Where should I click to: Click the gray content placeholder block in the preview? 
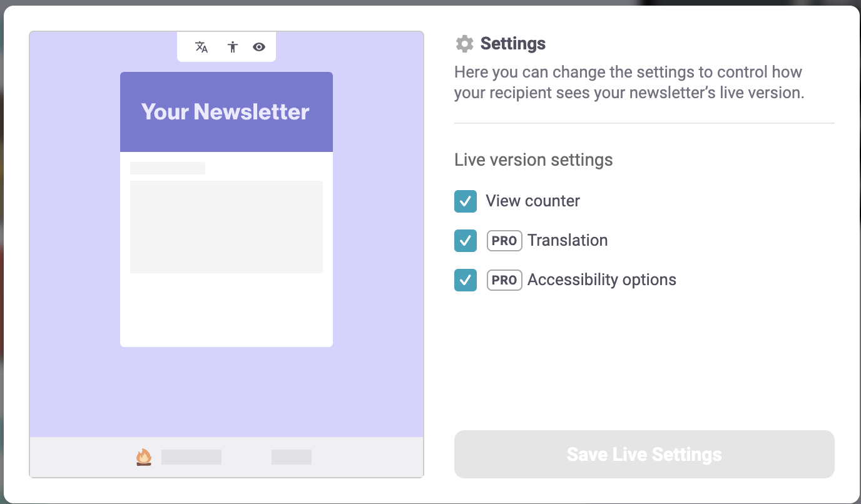pyautogui.click(x=226, y=226)
